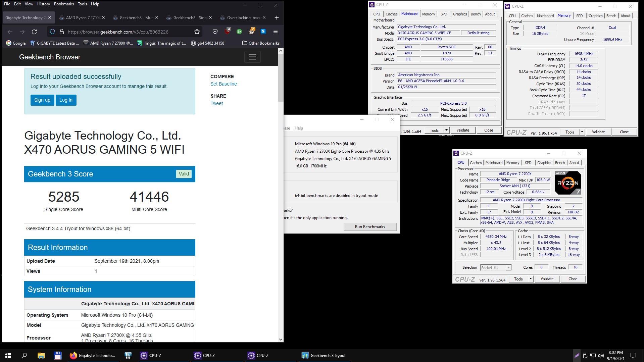The image size is (644, 362).
Task: Open Other Bookmarks folder
Action: tap(261, 43)
